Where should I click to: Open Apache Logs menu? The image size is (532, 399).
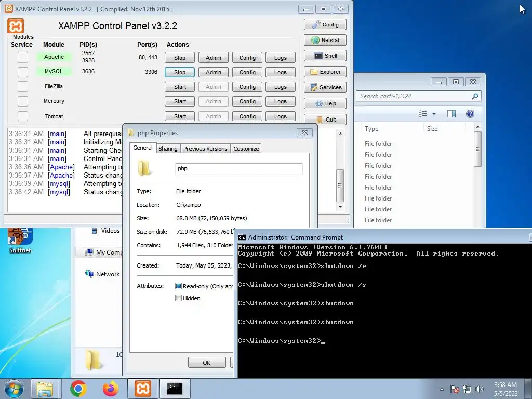point(280,58)
